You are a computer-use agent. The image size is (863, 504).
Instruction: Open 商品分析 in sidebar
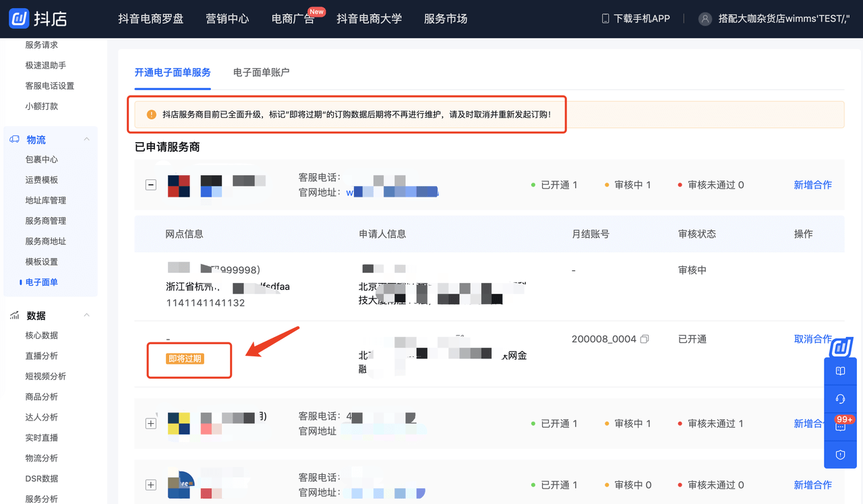pos(42,397)
